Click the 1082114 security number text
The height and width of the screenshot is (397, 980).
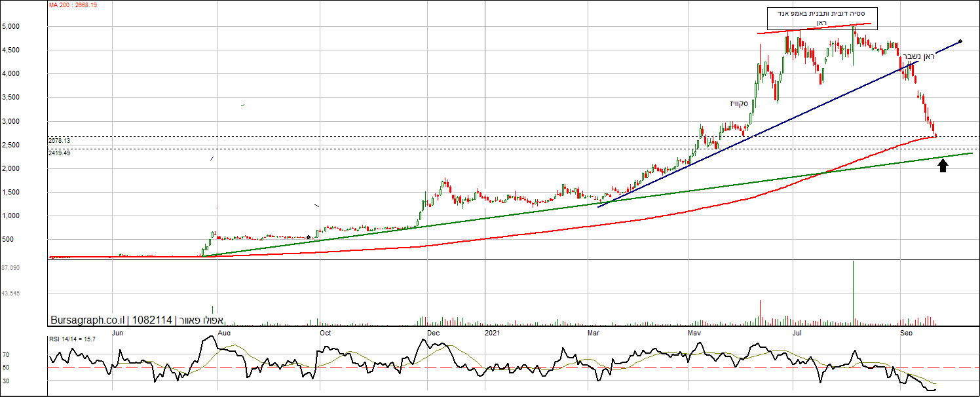[152, 320]
